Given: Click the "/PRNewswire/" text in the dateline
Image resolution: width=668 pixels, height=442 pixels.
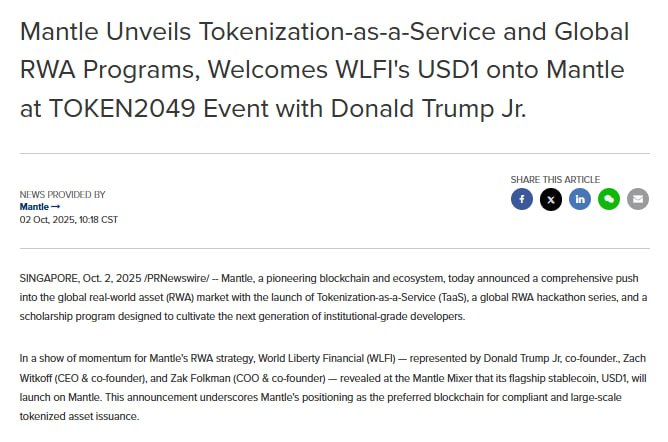Looking at the screenshot, I should click(x=178, y=276).
